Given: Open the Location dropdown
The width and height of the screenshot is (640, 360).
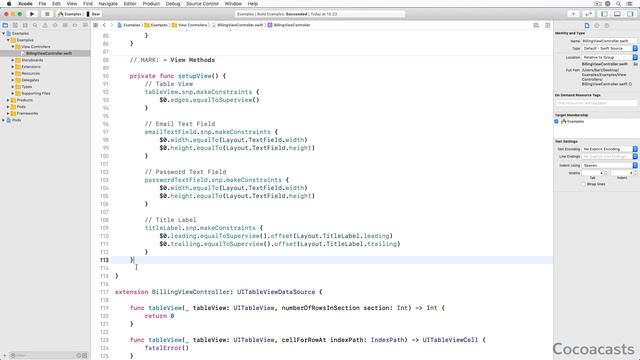Looking at the screenshot, I should pos(609,58).
